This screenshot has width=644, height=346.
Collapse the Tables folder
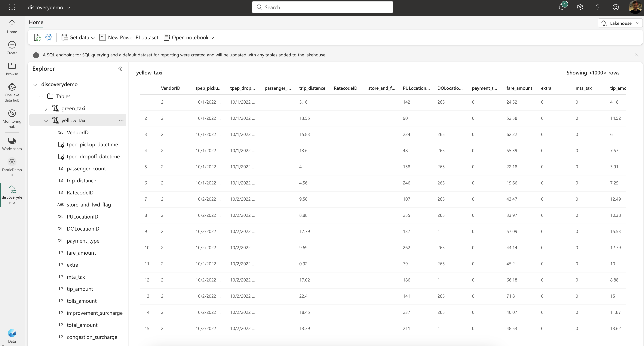[x=41, y=96]
